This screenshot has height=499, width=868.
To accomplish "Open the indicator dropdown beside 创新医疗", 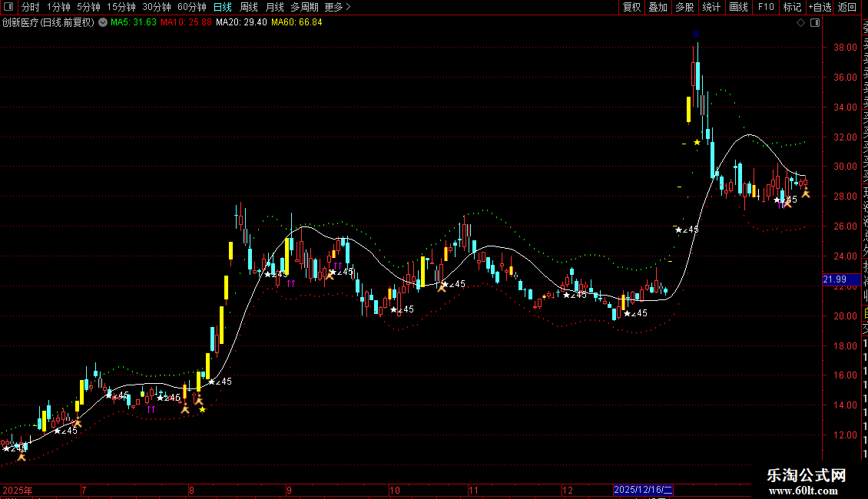I will 103,23.
